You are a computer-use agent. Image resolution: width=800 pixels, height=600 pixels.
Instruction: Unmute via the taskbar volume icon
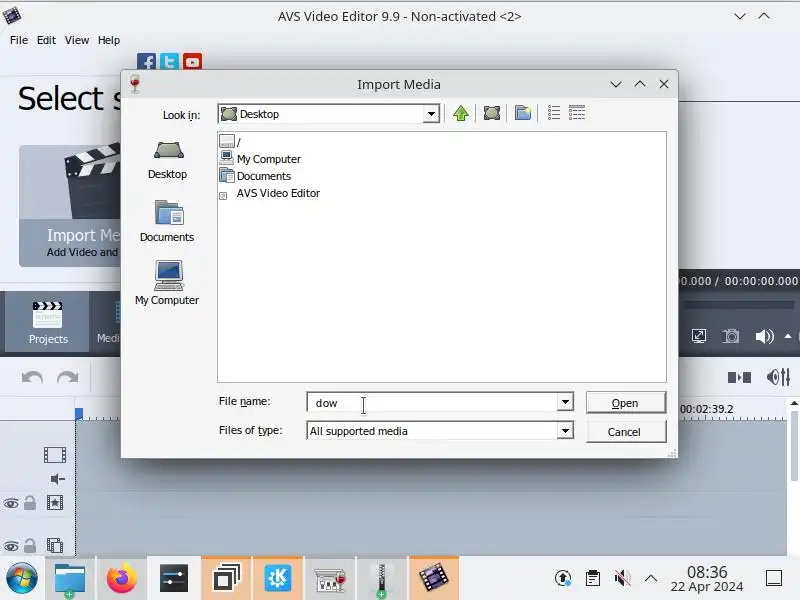point(622,579)
